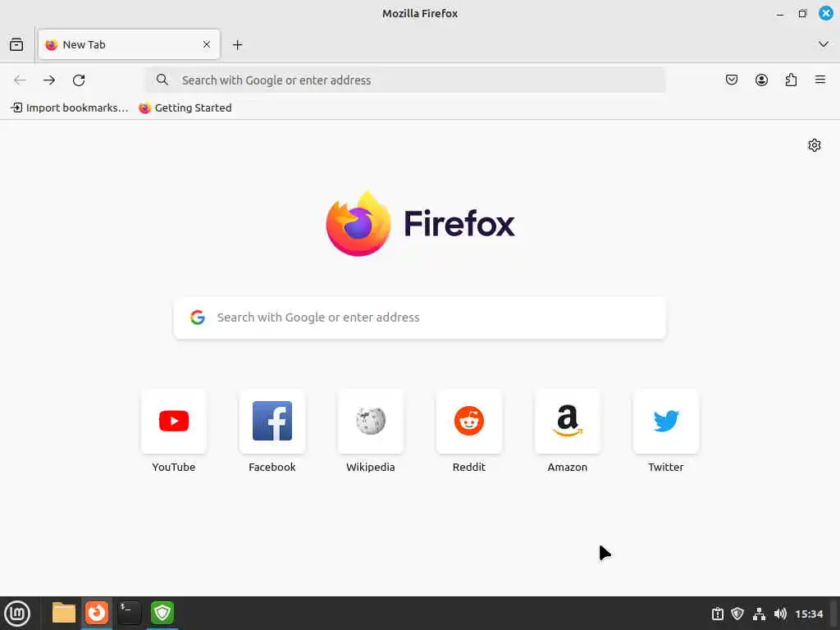Go forward one page
The image size is (840, 630).
click(48, 80)
